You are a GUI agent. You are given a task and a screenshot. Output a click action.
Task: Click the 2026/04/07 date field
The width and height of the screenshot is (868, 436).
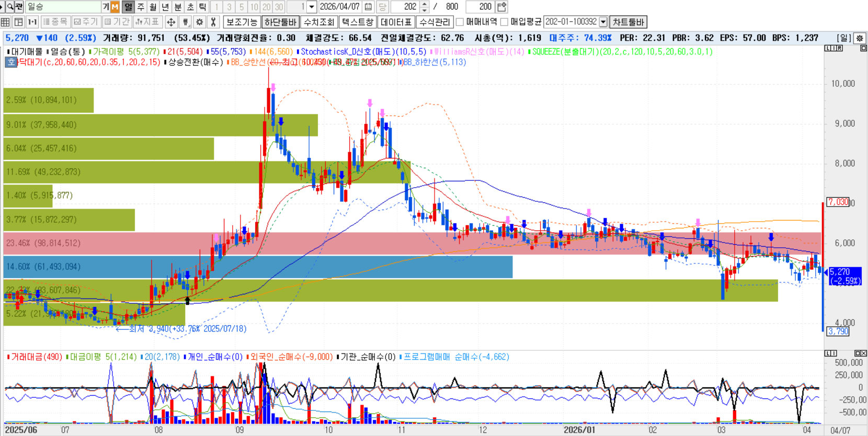340,7
